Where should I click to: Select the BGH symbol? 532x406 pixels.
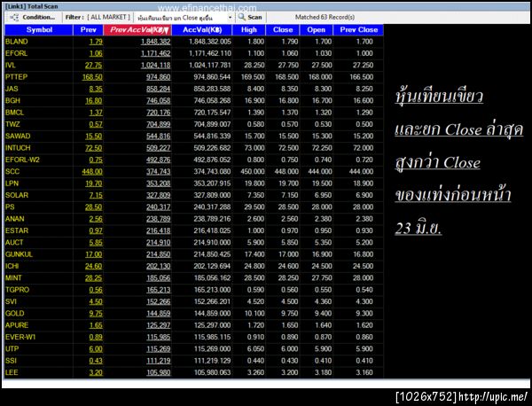[x=12, y=101]
